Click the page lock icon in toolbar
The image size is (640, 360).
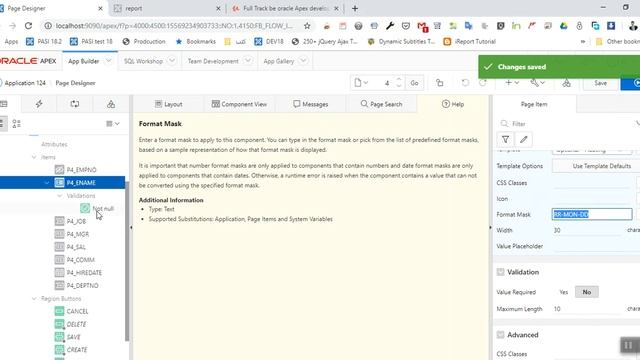point(440,83)
